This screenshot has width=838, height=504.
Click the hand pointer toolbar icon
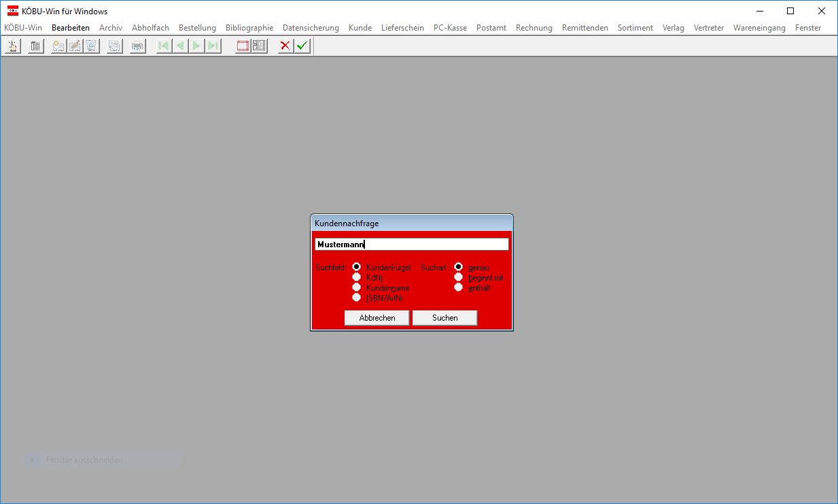point(13,46)
